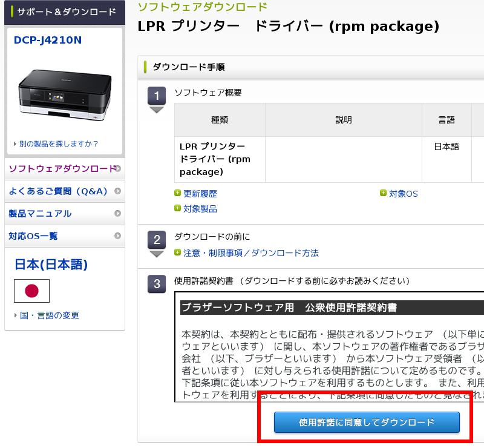Click the Japan flag icon
Viewport: 484px width, 448px height.
[x=31, y=291]
